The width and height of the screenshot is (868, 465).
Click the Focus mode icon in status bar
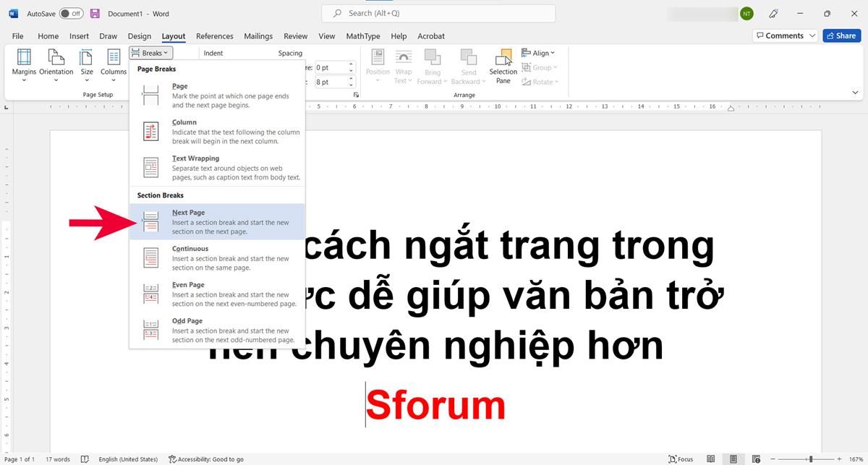click(681, 459)
